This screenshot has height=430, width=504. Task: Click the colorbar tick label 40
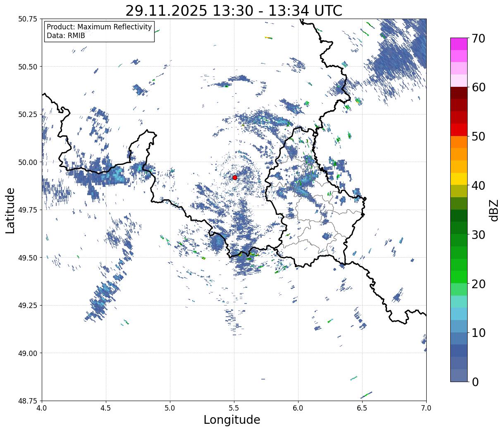click(x=479, y=185)
